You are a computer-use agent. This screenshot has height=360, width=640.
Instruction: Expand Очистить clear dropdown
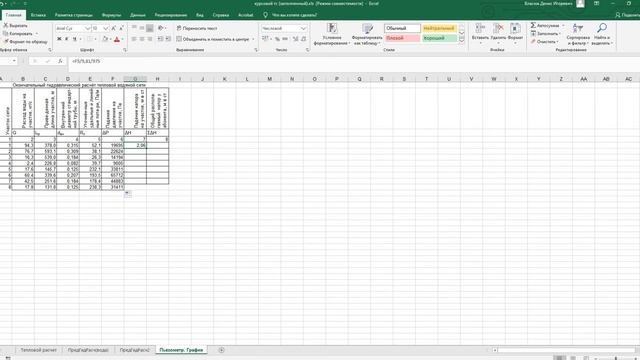558,42
